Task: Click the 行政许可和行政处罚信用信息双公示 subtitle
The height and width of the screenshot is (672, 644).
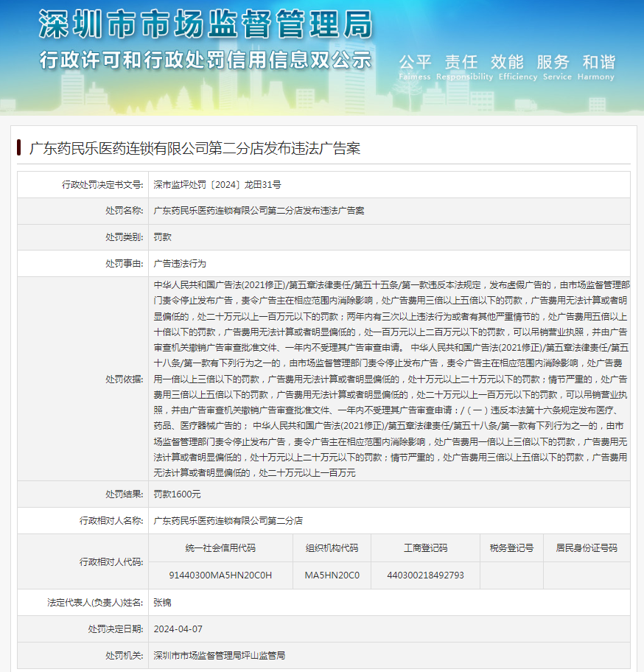Action: click(206, 60)
